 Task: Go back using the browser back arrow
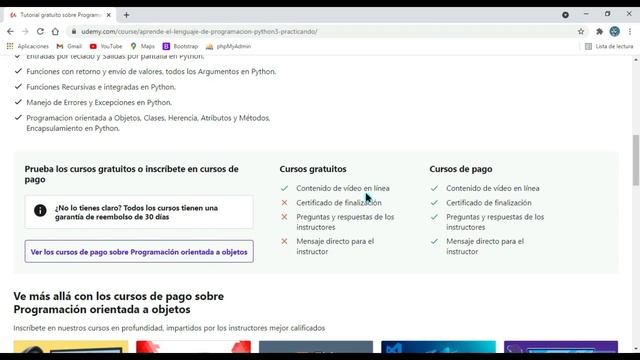point(10,31)
